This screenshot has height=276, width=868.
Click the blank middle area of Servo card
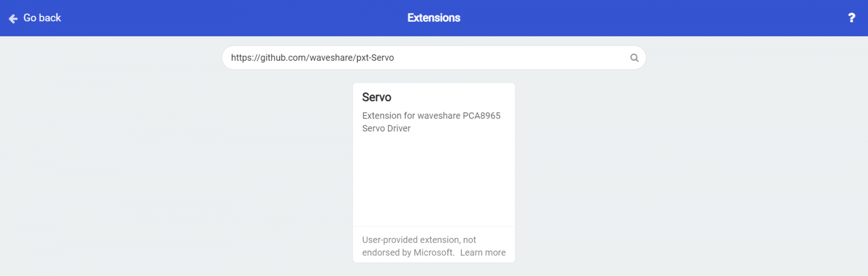(x=433, y=179)
